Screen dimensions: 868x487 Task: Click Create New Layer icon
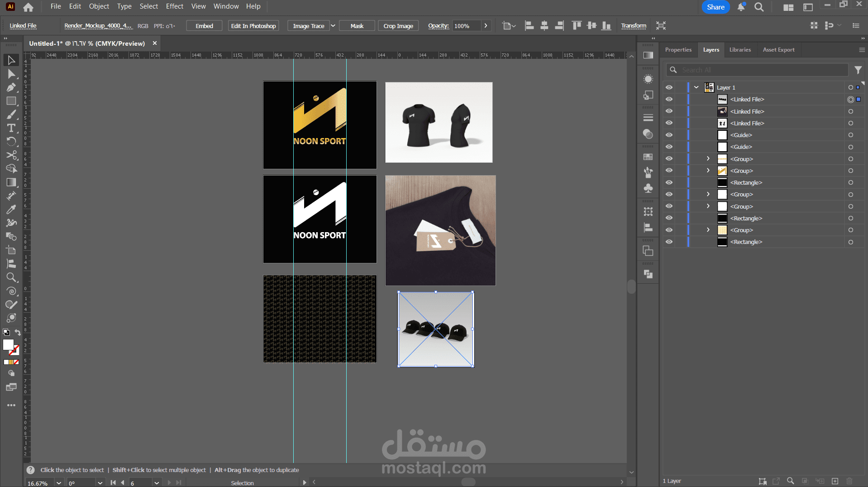tap(835, 481)
